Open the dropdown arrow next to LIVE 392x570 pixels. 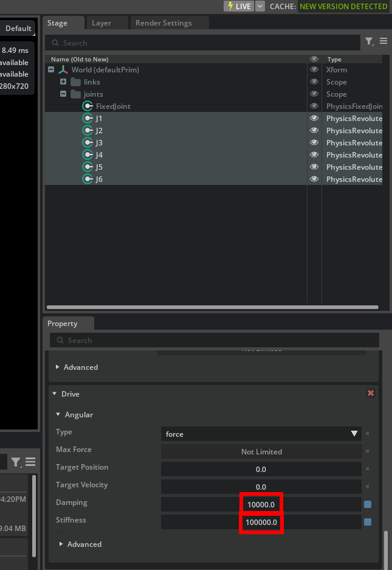(260, 6)
